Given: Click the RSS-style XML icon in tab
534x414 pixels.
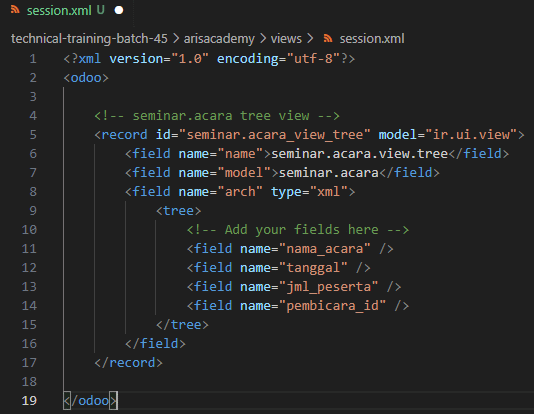Looking at the screenshot, I should (x=15, y=10).
